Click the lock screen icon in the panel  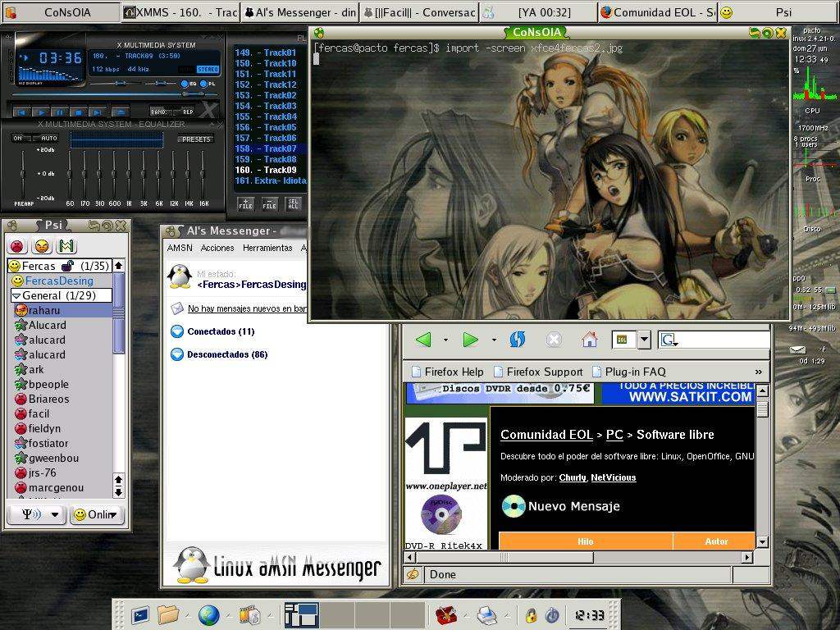[531, 614]
